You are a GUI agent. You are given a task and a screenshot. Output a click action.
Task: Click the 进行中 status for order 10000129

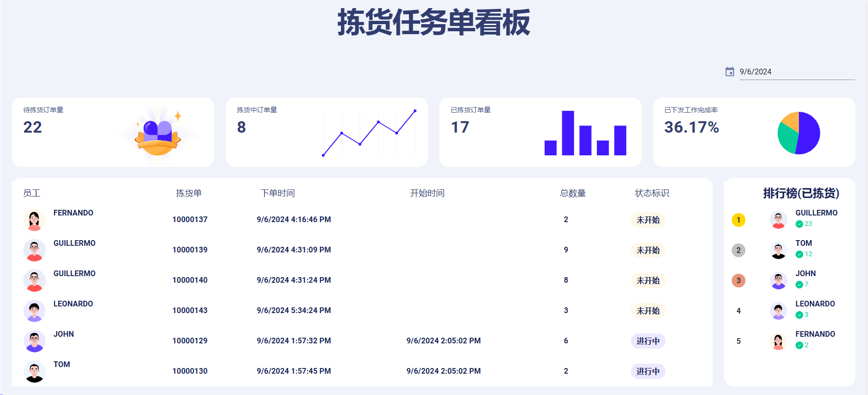tap(648, 341)
